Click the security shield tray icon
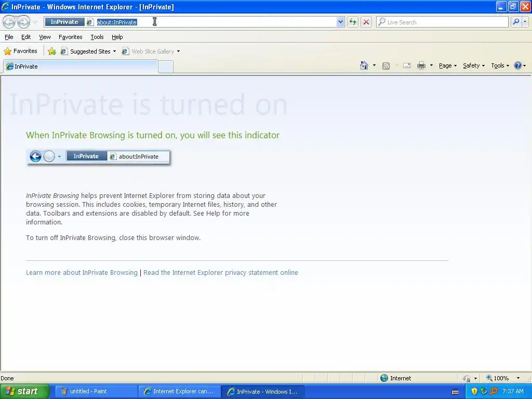The image size is (532, 399). 474,392
